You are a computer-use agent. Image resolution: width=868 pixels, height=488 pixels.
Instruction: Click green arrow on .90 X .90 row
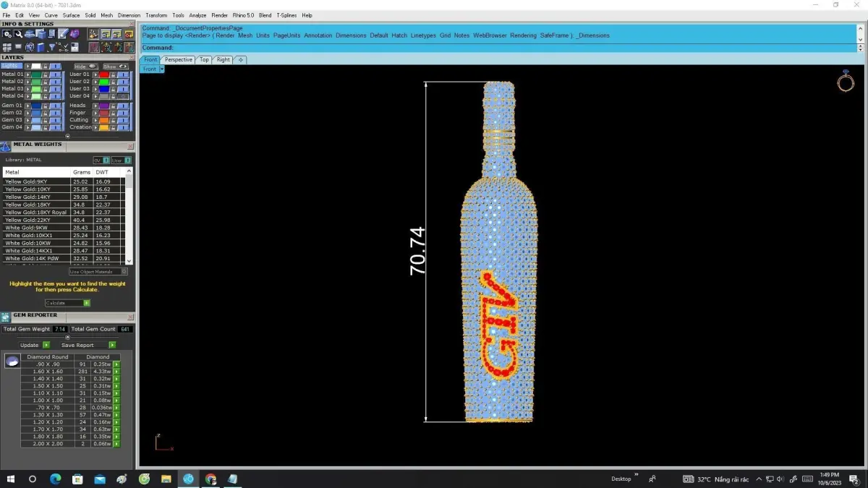pos(116,364)
